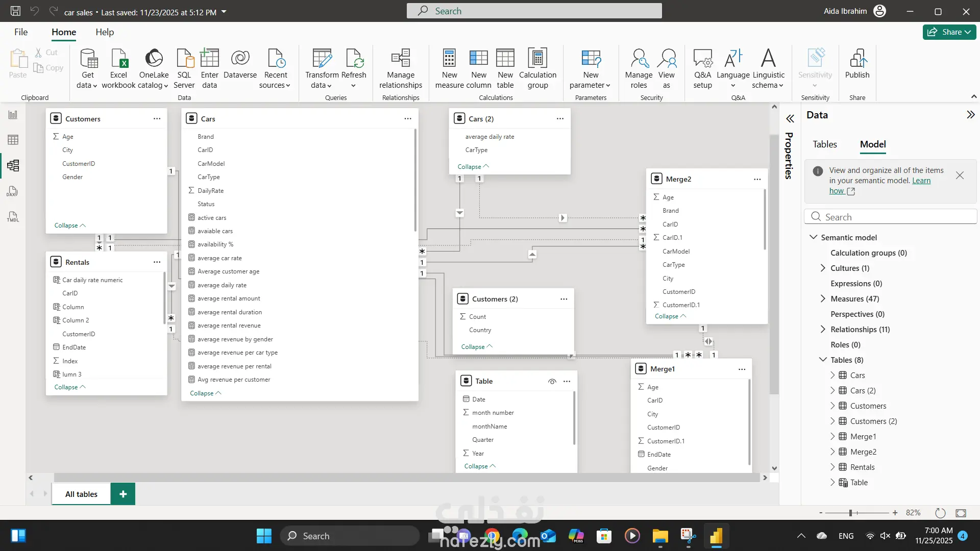Image resolution: width=980 pixels, height=551 pixels.
Task: Click the zoom slider handle
Action: (850, 513)
